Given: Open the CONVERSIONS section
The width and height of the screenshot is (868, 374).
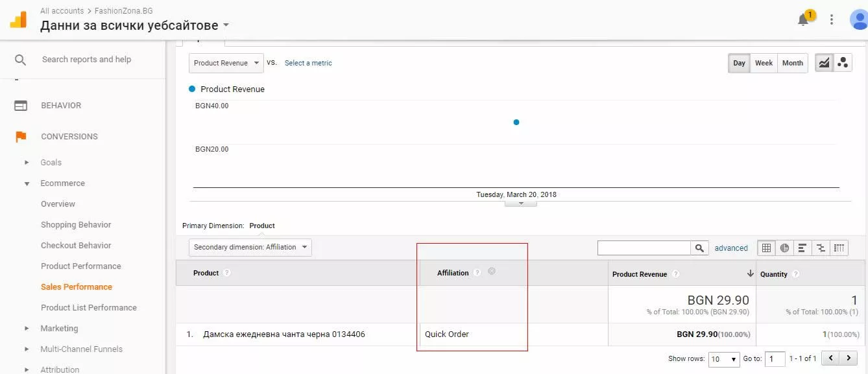Looking at the screenshot, I should tap(69, 137).
